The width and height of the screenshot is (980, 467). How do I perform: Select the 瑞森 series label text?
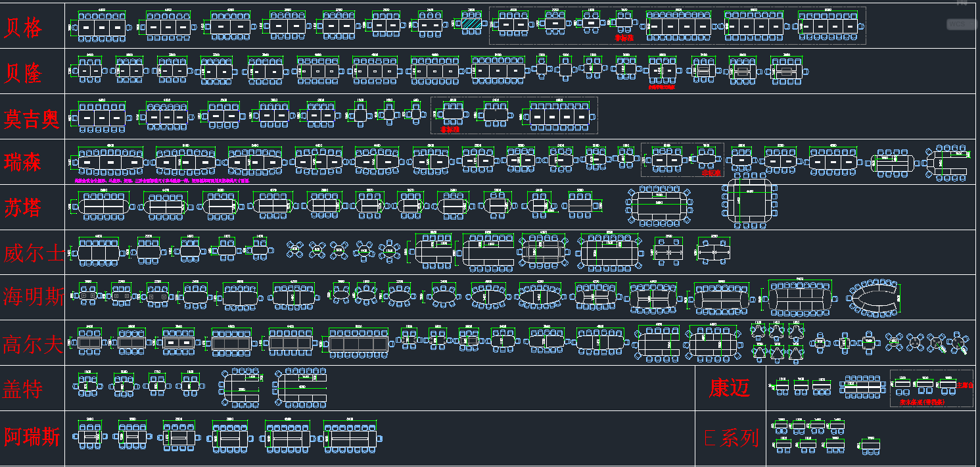click(x=24, y=162)
